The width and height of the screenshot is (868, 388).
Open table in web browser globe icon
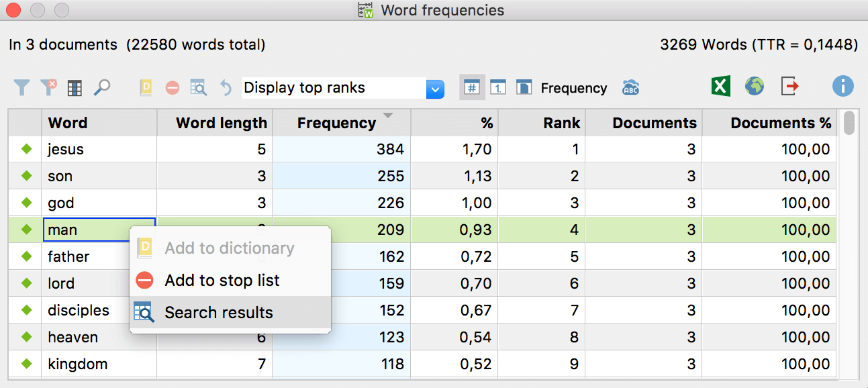click(x=755, y=86)
